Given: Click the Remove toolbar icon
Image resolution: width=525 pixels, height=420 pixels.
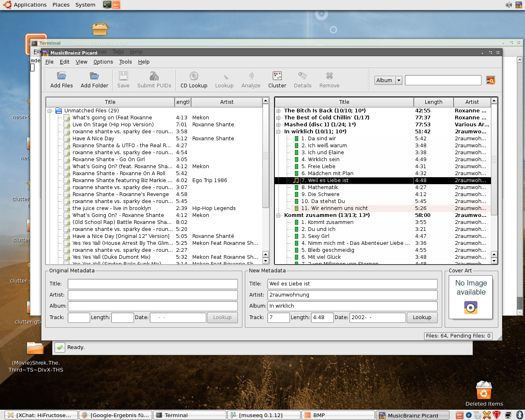Looking at the screenshot, I should pyautogui.click(x=329, y=76).
